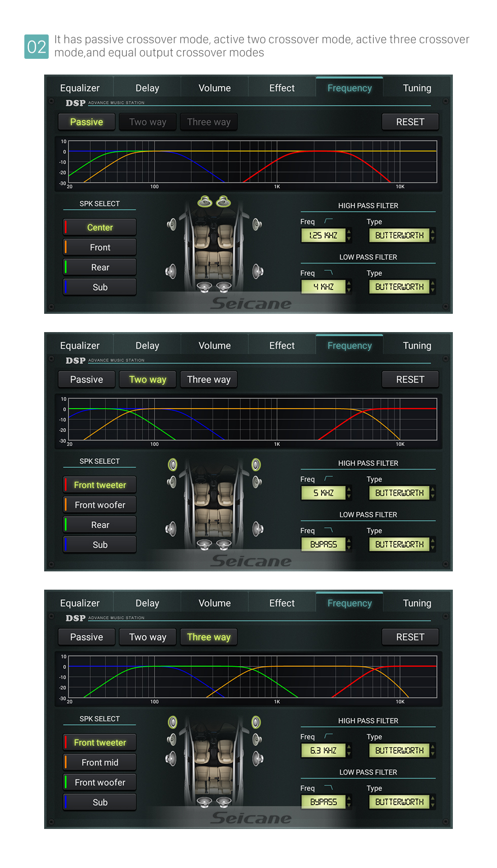Open Effect tab in the Two way-mode panel
497x868 pixels.
click(282, 346)
